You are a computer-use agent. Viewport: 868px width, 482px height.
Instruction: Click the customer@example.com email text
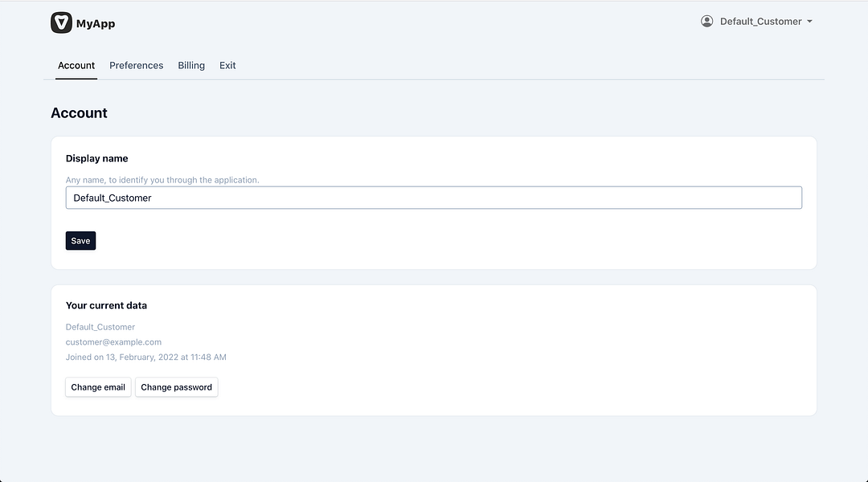113,342
